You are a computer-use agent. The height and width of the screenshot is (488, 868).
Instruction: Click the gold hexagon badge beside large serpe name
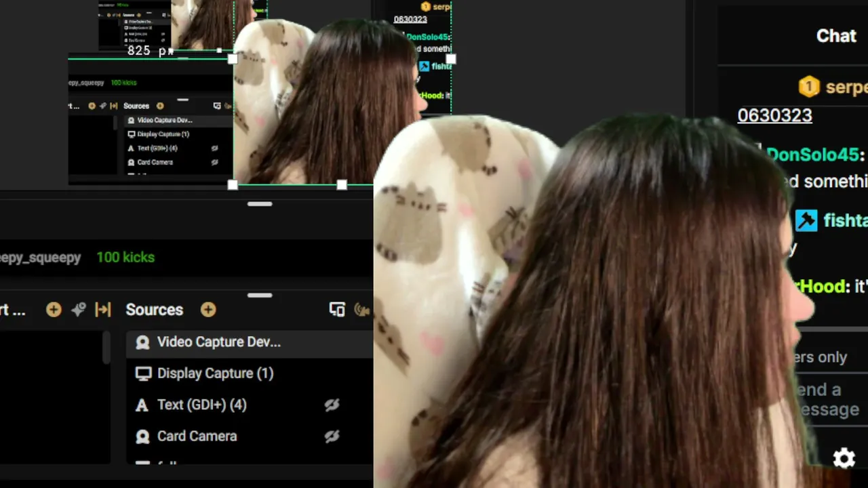tap(808, 87)
